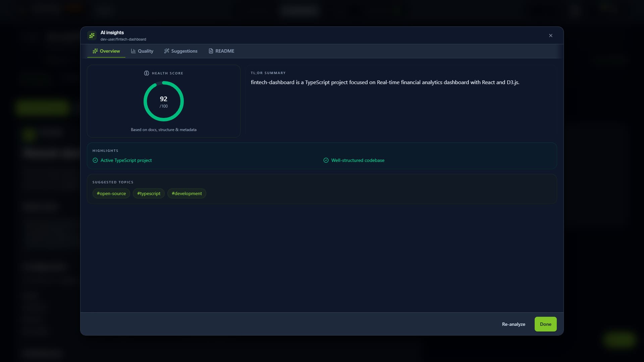Switch to the Quality tab
The image size is (644, 362).
pos(142,51)
